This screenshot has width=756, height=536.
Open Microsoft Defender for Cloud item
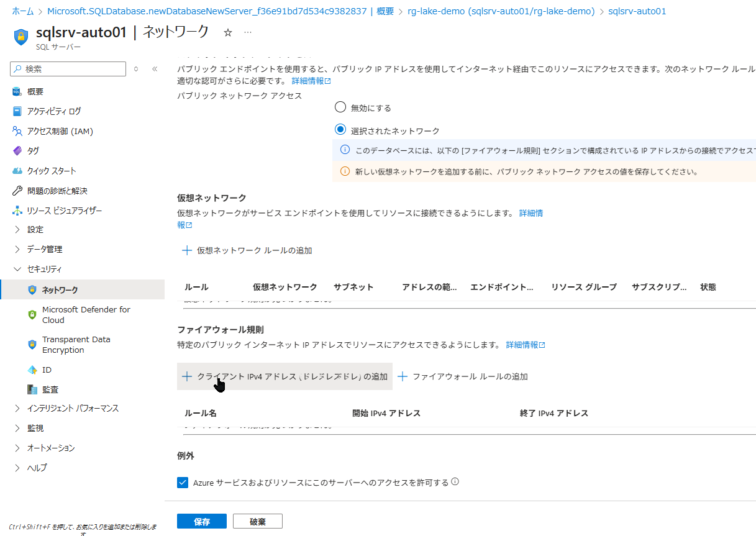click(86, 315)
